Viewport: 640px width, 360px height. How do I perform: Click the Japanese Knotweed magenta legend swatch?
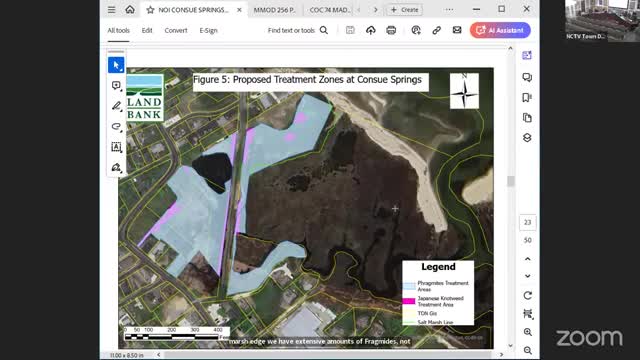click(409, 301)
